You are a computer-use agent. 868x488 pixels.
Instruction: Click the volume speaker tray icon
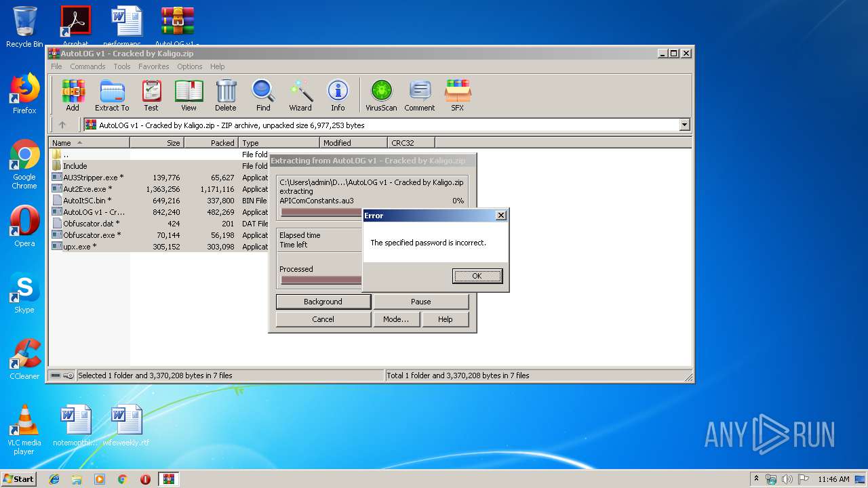coord(787,479)
